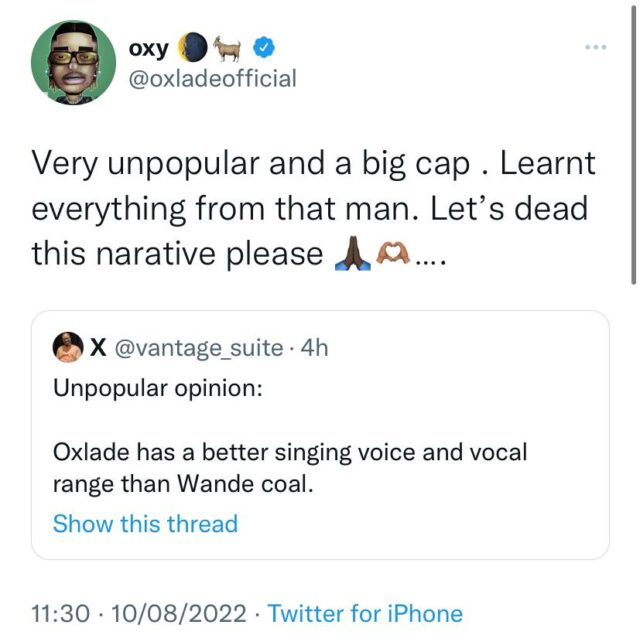Open the tweet's three-dot more menu

(x=596, y=48)
